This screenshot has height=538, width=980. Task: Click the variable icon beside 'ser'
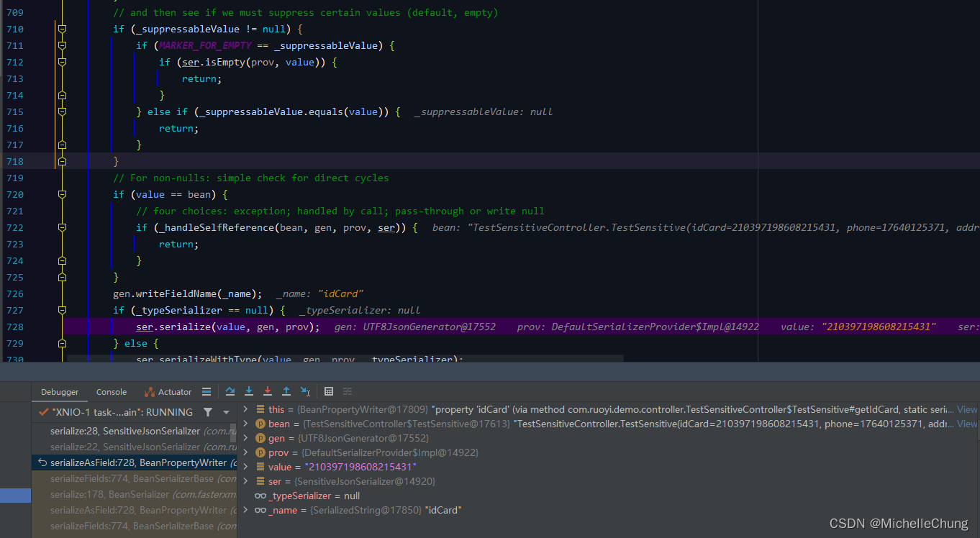260,481
